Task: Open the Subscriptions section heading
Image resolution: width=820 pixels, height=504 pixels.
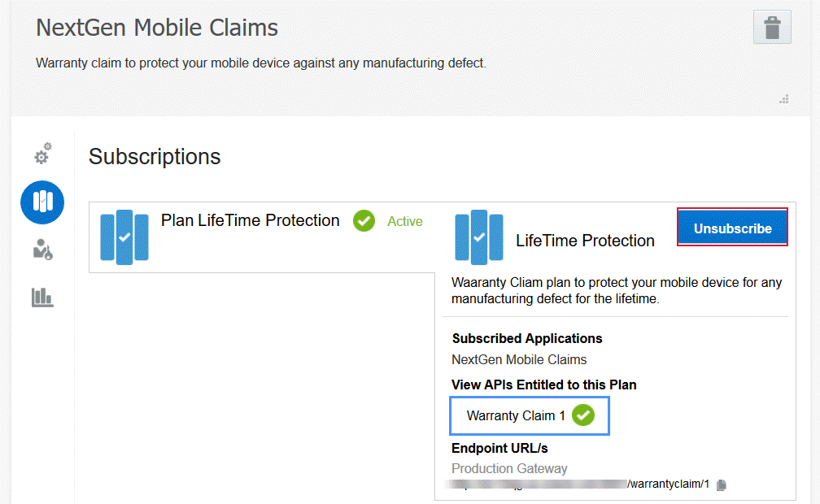Action: tap(154, 157)
